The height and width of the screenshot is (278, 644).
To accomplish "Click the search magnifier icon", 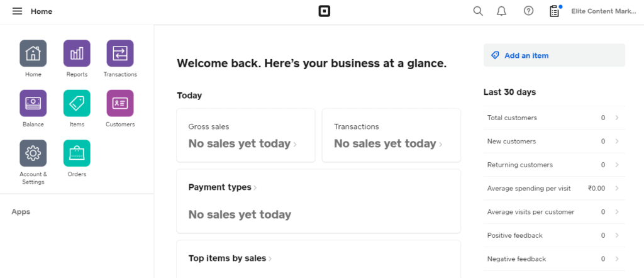I will 478,11.
